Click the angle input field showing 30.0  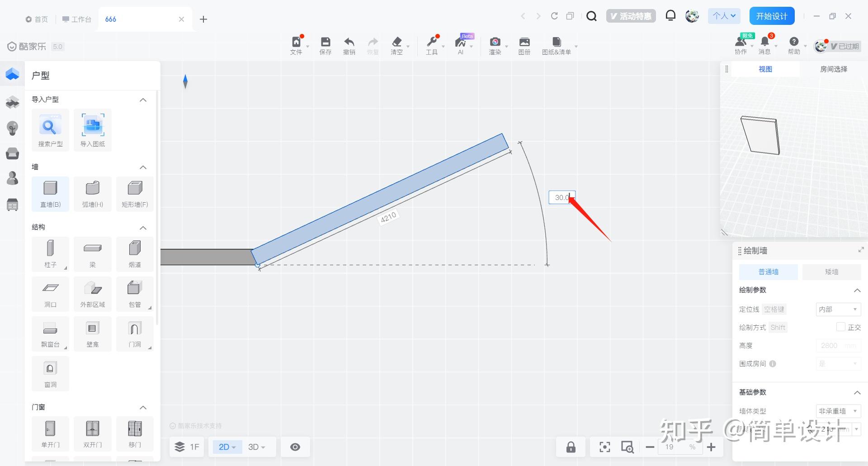562,197
